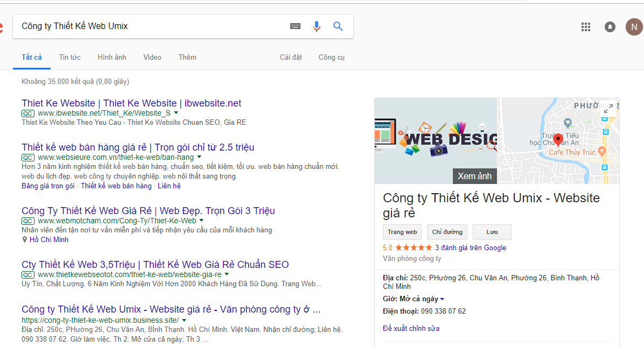The image size is (644, 347).
Task: Click the Liên hệ sitelink
Action: tap(169, 186)
